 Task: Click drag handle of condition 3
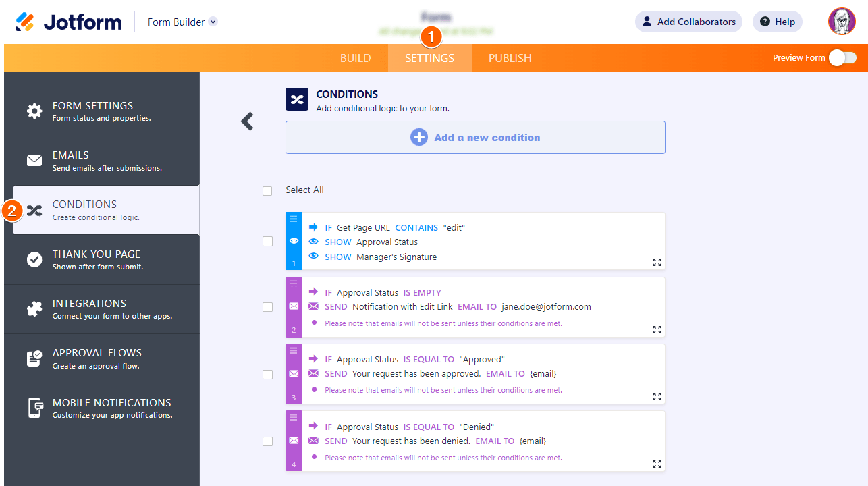coord(294,350)
